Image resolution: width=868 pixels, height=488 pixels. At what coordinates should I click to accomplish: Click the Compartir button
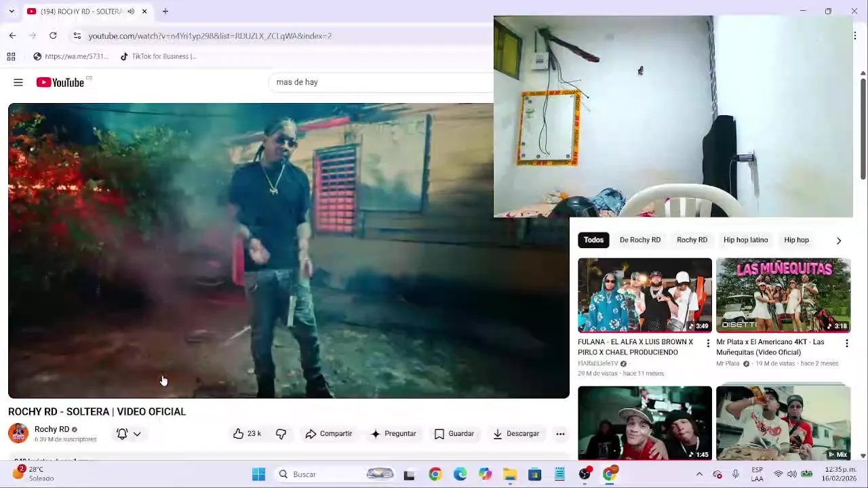click(x=329, y=434)
